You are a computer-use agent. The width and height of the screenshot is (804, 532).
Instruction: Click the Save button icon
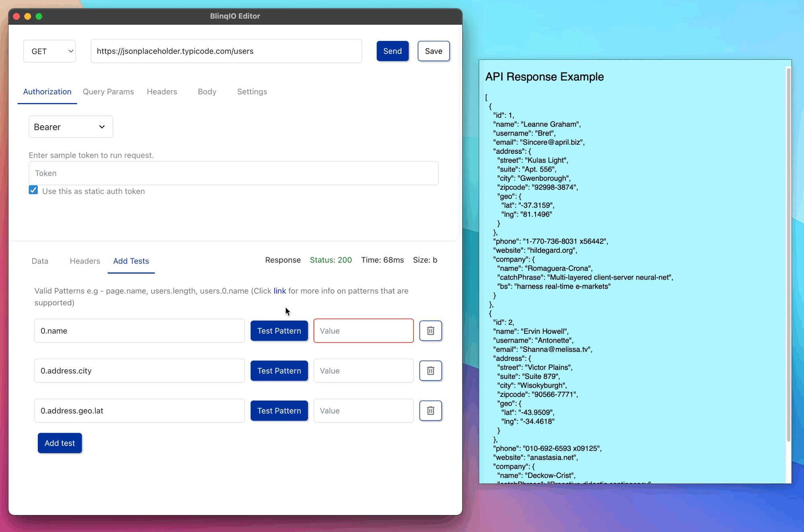(x=434, y=51)
